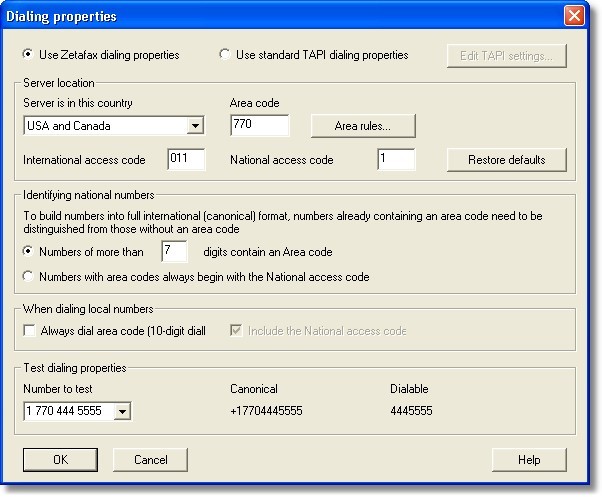Click the digits count input box
This screenshot has width=602, height=497.
[174, 252]
